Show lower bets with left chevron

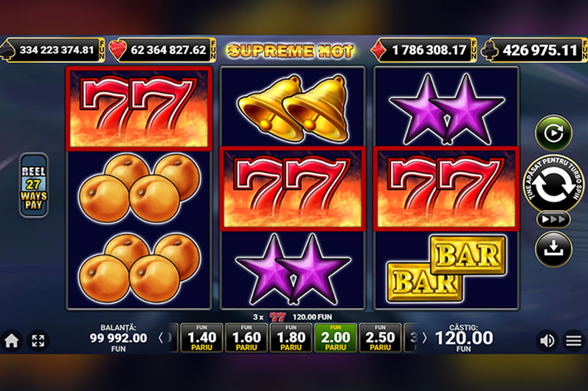tap(161, 338)
